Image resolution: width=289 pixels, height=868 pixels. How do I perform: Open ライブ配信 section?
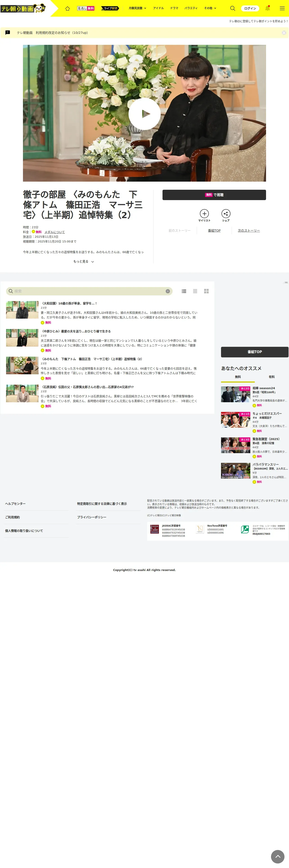tap(110, 8)
